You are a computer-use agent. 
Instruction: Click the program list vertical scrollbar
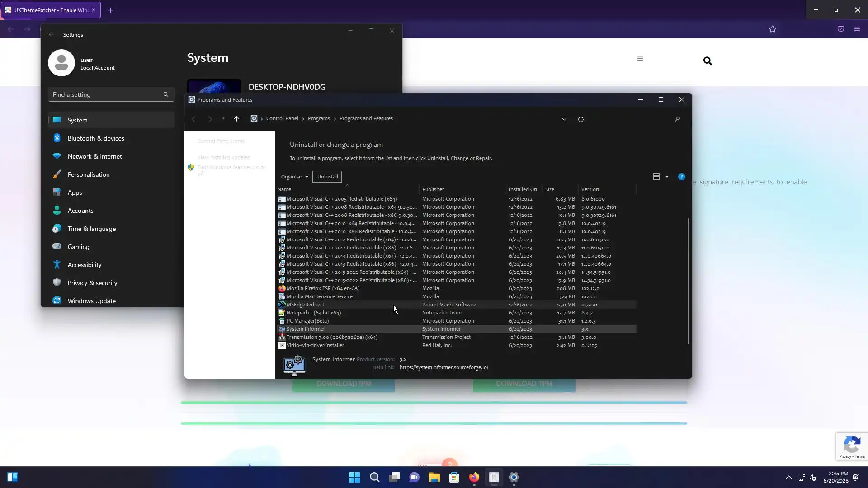[x=688, y=280]
